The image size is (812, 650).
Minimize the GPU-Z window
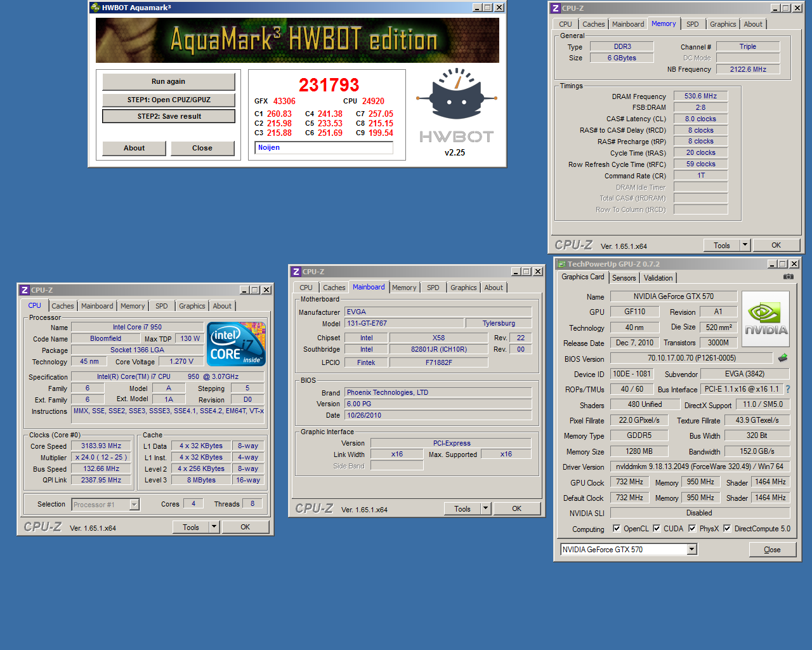tap(773, 264)
